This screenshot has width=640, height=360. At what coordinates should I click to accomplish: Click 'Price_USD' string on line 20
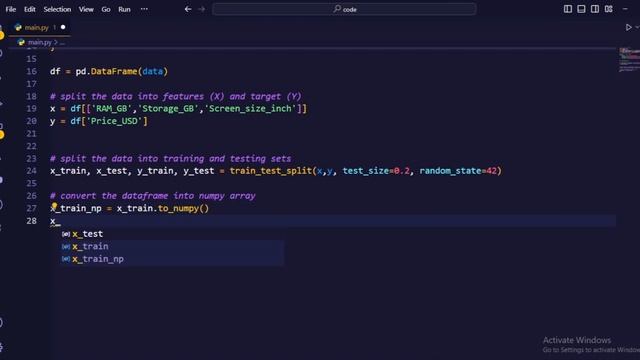coord(114,121)
